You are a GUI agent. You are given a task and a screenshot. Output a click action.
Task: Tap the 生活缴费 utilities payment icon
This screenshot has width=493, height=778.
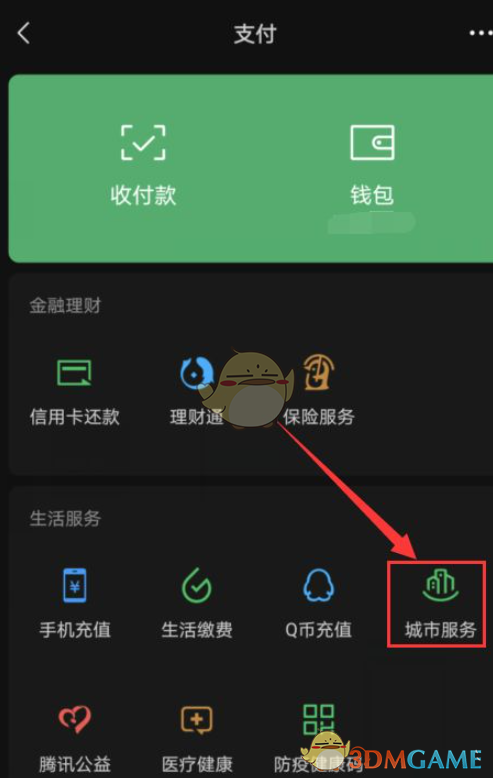[x=196, y=585]
